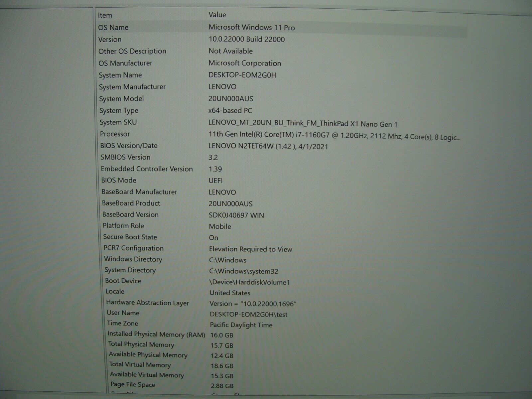Select the OS Name row label

[x=113, y=28]
